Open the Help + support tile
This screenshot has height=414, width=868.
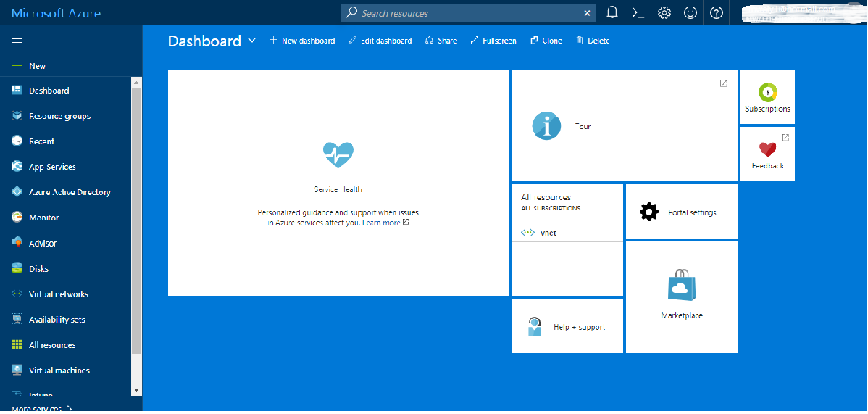[567, 326]
